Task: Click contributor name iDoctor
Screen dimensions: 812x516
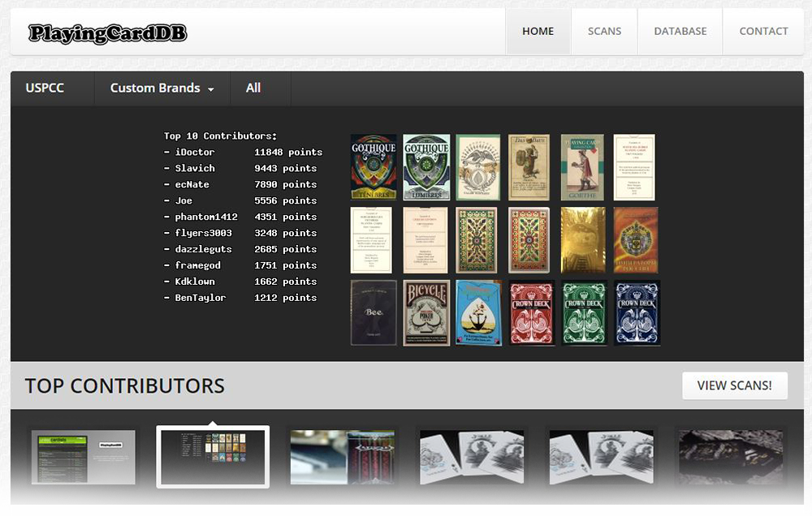Action: (195, 153)
